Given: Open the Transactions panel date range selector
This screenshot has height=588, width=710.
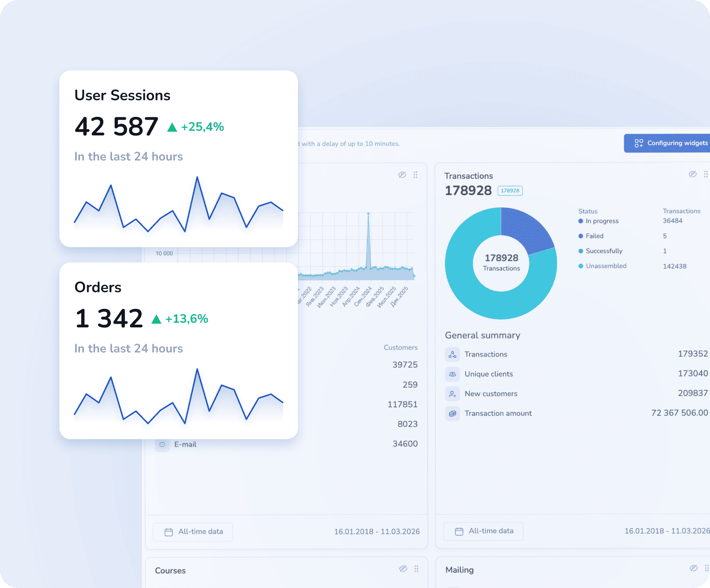Looking at the screenshot, I should coord(665,531).
